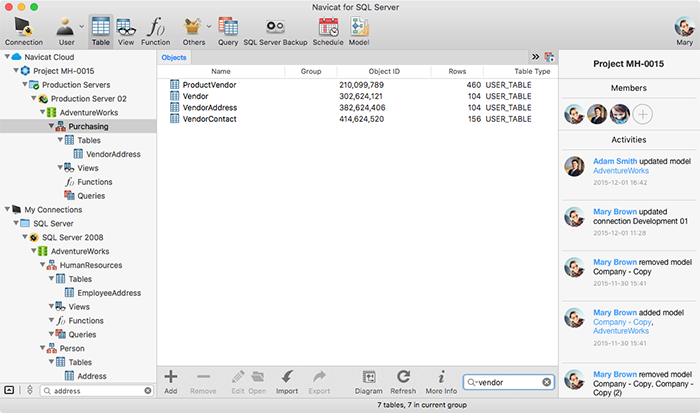700x413 pixels.
Task: Open SQL Server Backup
Action: point(275,31)
